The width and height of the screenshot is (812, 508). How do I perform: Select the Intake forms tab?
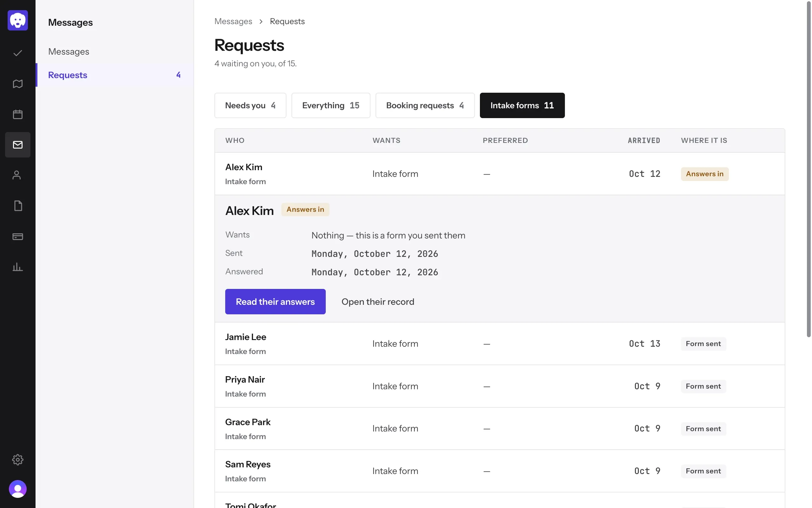[522, 105]
